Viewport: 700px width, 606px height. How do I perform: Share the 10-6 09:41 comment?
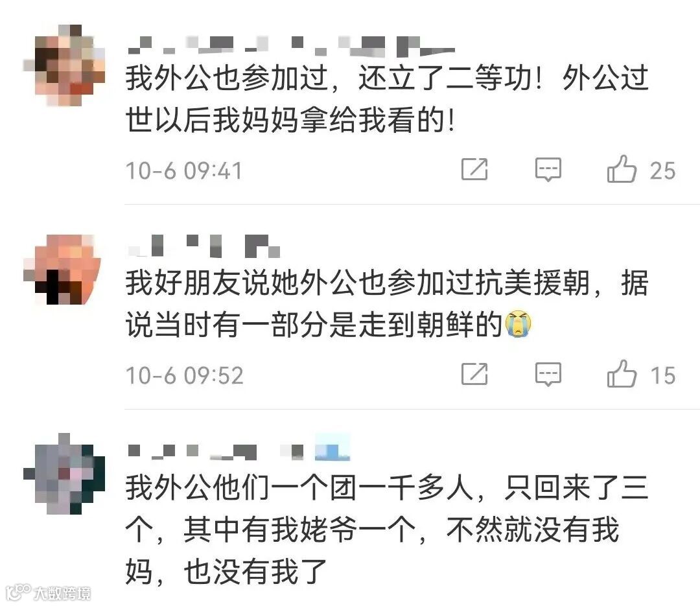(474, 169)
